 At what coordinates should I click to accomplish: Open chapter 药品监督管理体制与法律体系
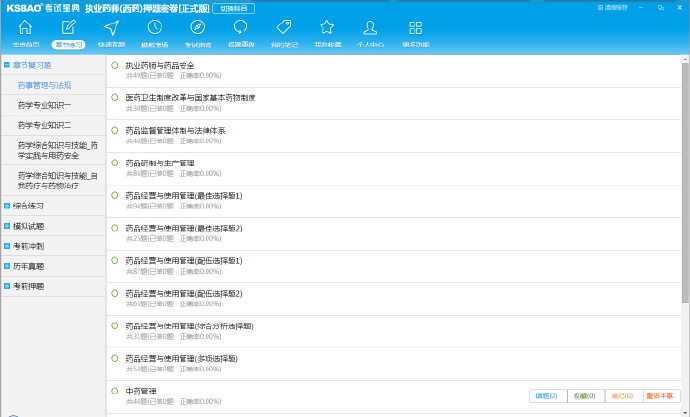click(x=175, y=131)
